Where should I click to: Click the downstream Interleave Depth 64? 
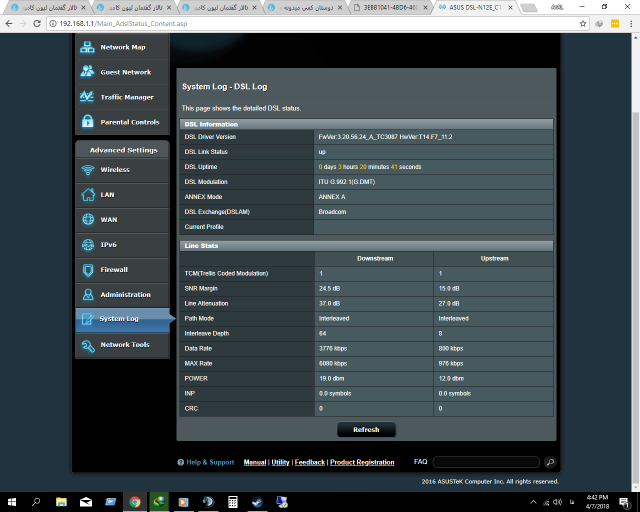tap(322, 334)
